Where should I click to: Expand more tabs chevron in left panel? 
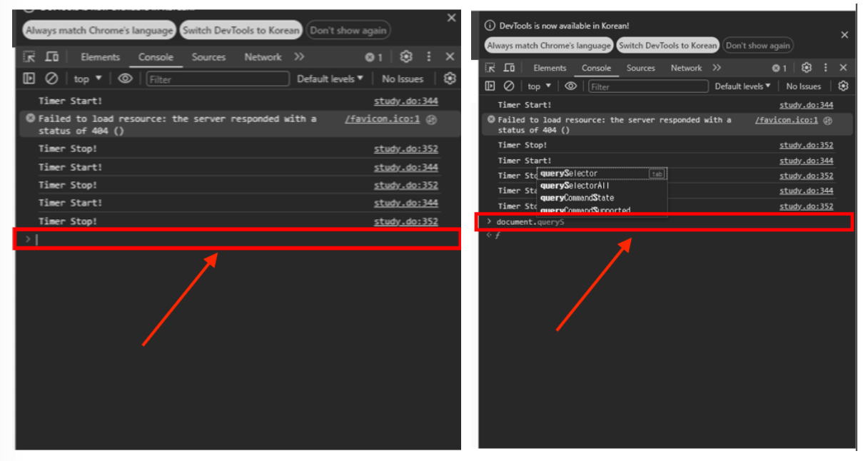(298, 56)
